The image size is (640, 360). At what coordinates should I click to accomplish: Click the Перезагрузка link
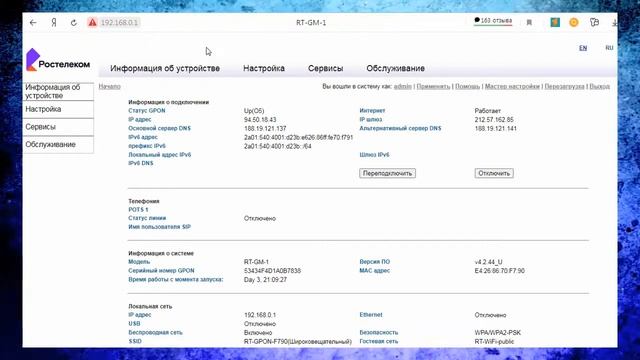[x=564, y=87]
